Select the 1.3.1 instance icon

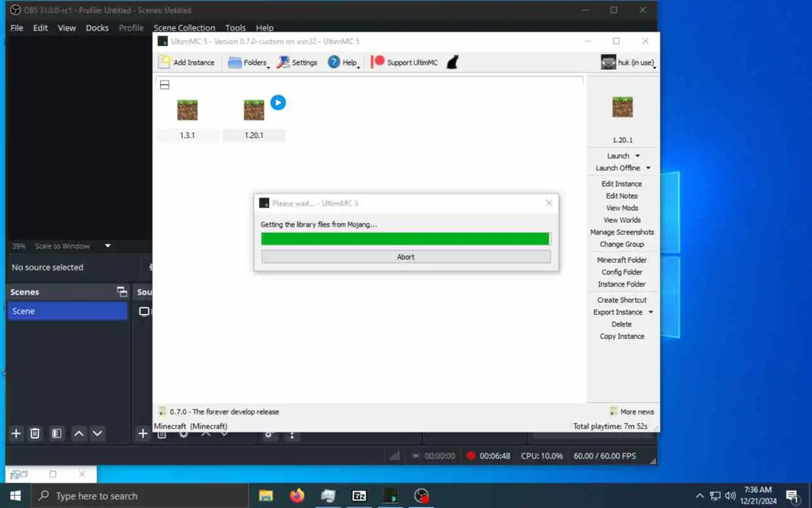pyautogui.click(x=187, y=110)
